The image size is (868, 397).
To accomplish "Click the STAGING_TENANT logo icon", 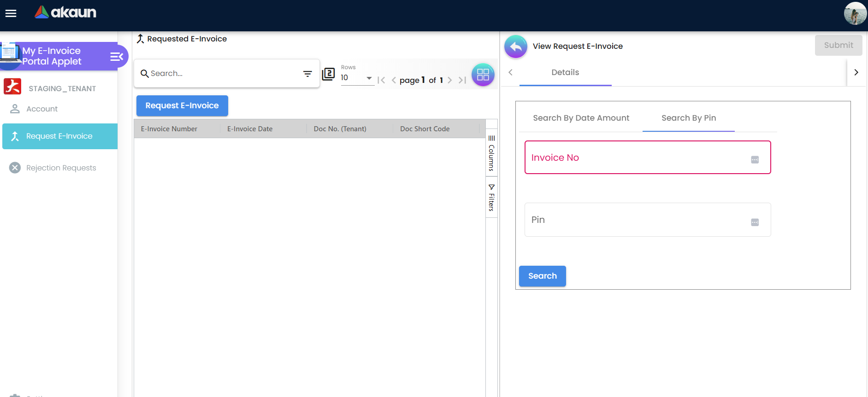I will click(x=12, y=86).
